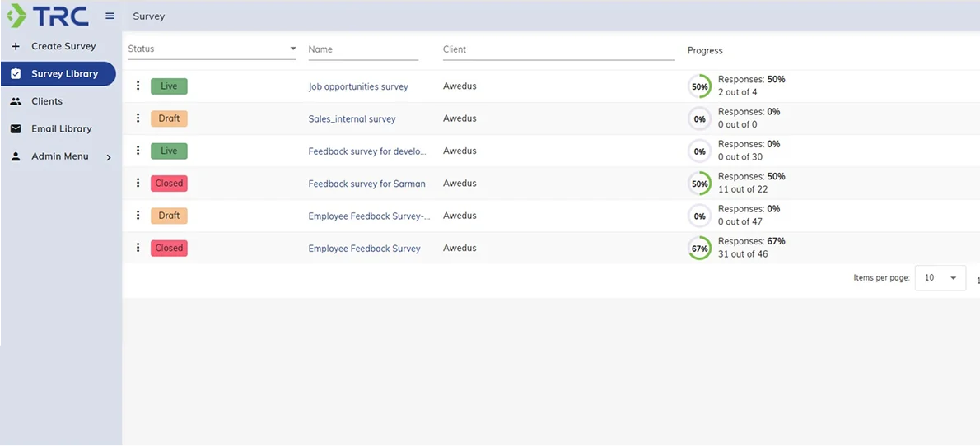
Task: Click the Clients people icon
Action: pos(16,101)
